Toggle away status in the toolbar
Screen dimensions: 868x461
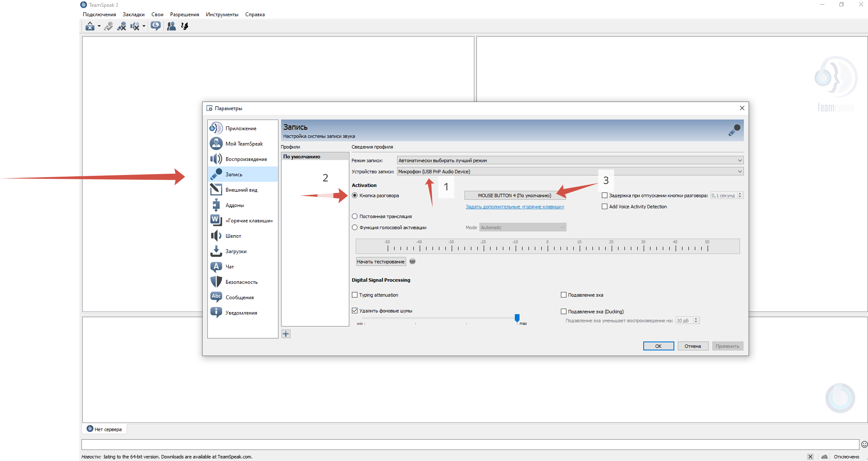(x=90, y=26)
